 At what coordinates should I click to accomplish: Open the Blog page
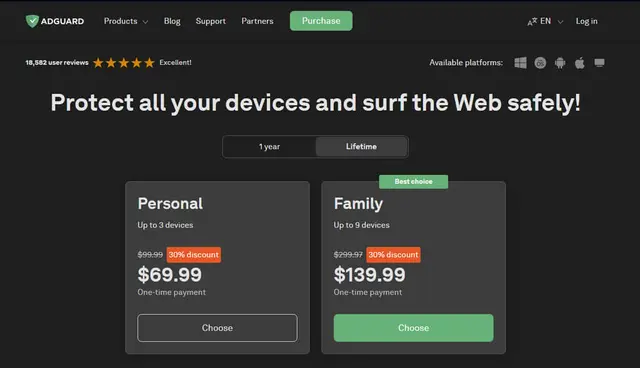point(172,21)
